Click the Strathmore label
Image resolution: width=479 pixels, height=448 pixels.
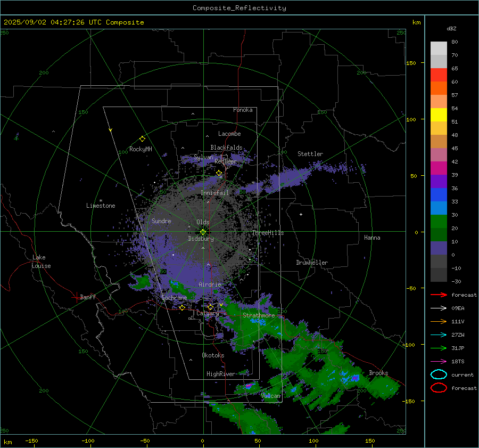259,315
